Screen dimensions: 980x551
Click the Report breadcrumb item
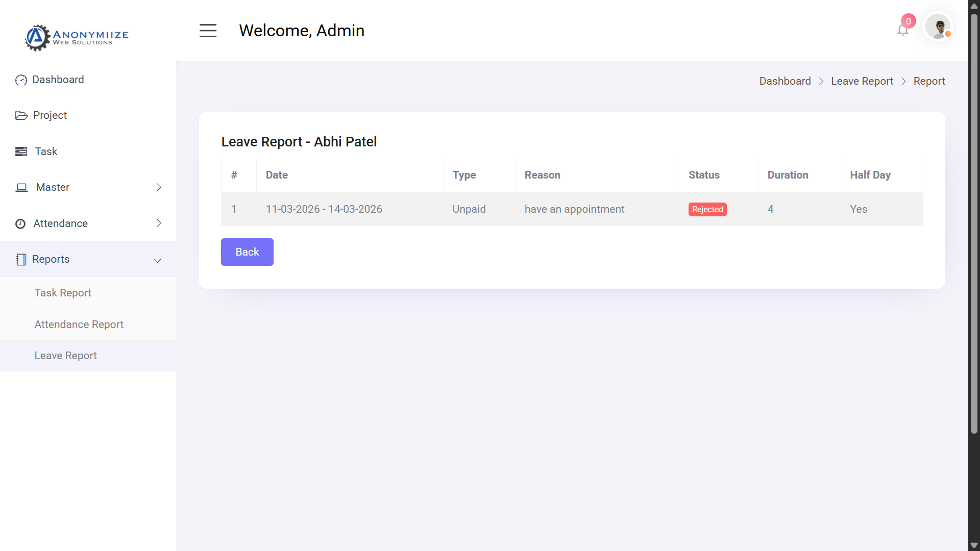tap(929, 81)
